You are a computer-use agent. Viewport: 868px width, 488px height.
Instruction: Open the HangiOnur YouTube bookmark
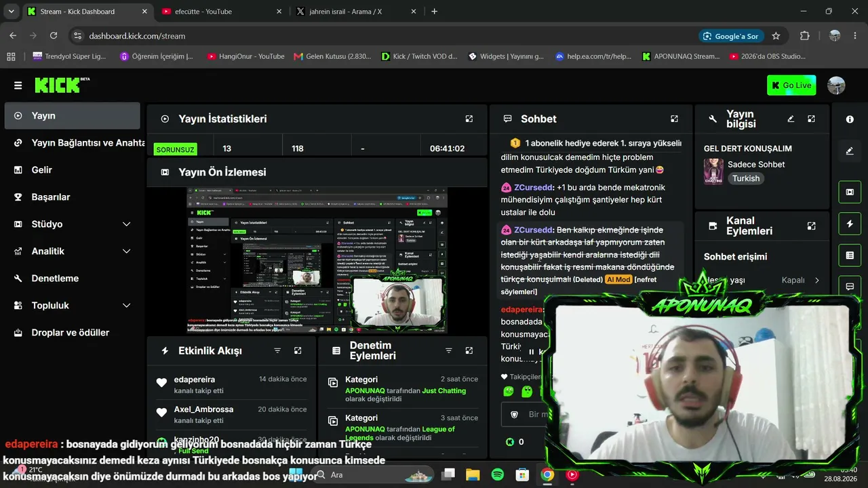[245, 56]
